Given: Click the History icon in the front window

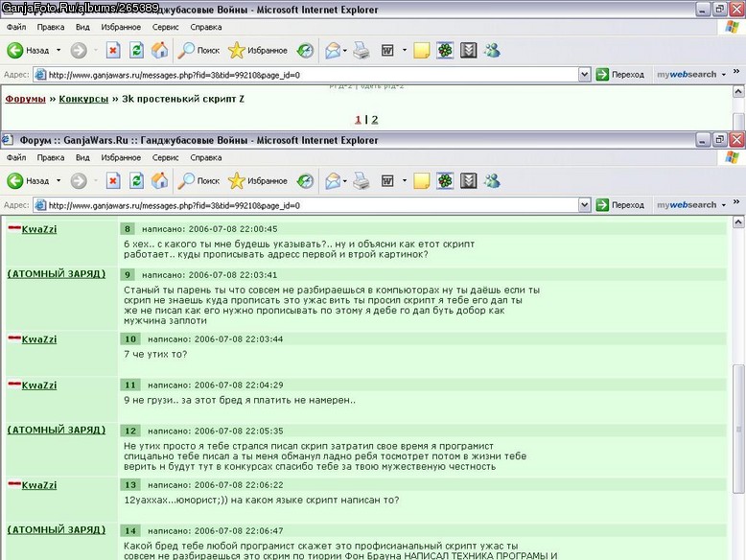Looking at the screenshot, I should pos(305,181).
